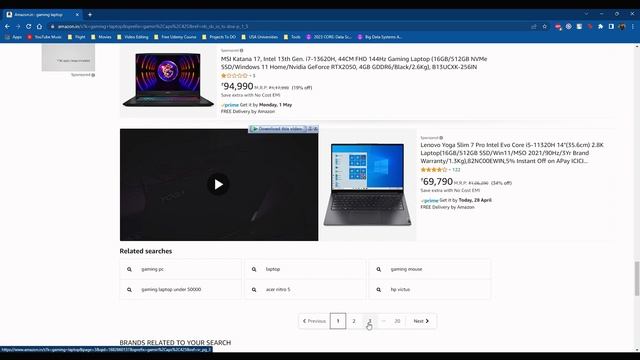Click the sponsored ad thumbnail in left sidebar

tap(68, 58)
